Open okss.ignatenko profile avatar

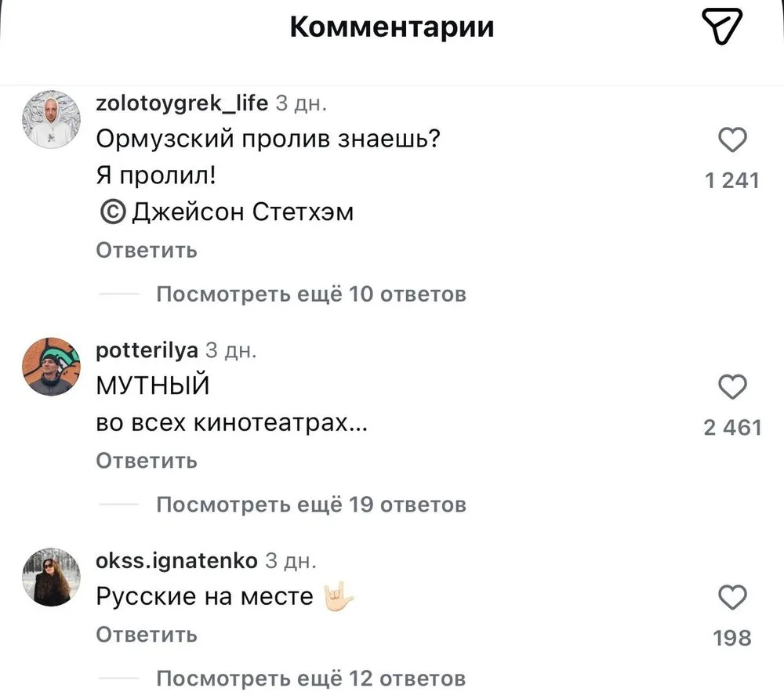coord(49,577)
